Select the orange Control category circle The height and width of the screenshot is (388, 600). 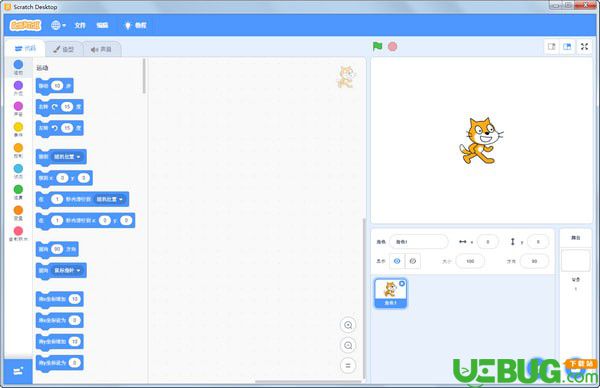(x=18, y=148)
